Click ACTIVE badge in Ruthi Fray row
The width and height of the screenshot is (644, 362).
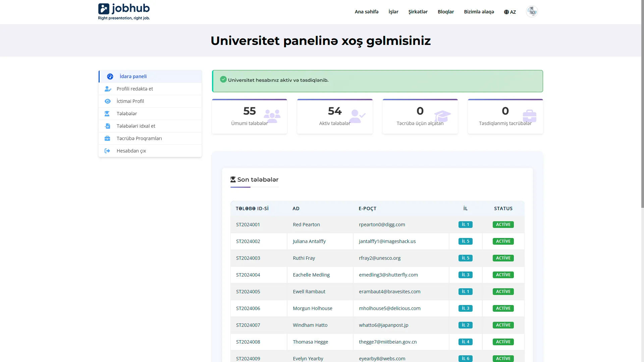503,258
